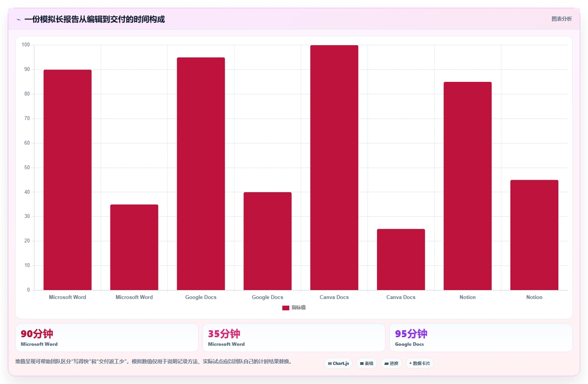
Task: Toggle the 指标值 legend color swatch
Action: click(x=286, y=308)
